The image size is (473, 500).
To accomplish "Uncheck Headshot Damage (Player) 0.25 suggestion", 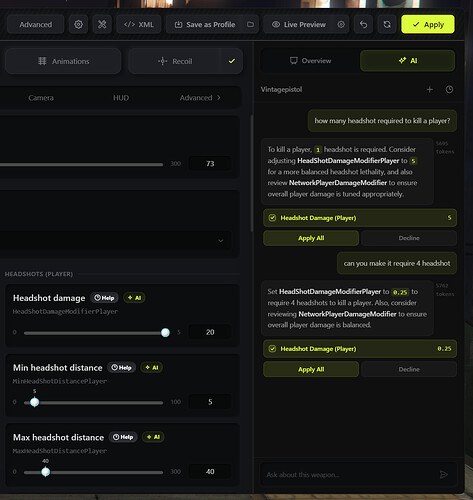I will (272, 349).
